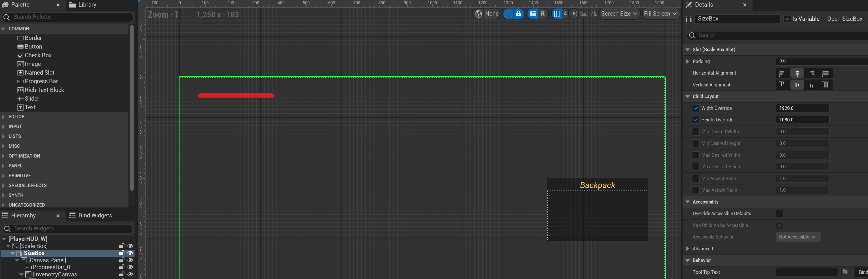This screenshot has width=868, height=279.
Task: Hide the Scale Box widget
Action: pos(130,246)
